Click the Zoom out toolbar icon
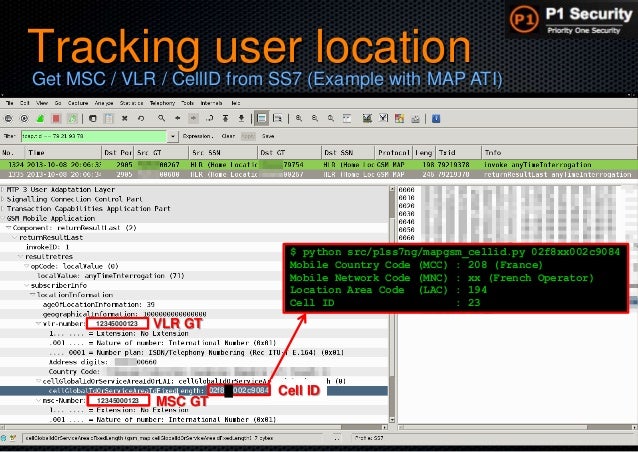The image size is (638, 452). (x=315, y=118)
